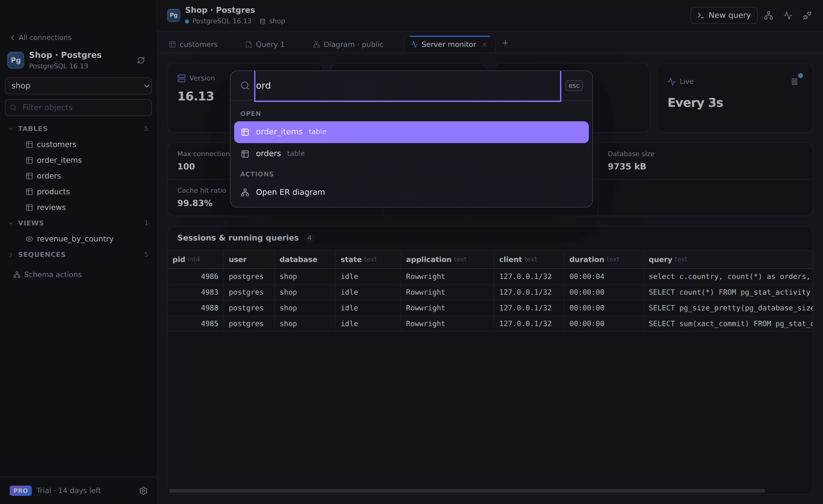Screen dimensions: 823x504
Task: Focus the command palette search field
Action: coord(408,86)
